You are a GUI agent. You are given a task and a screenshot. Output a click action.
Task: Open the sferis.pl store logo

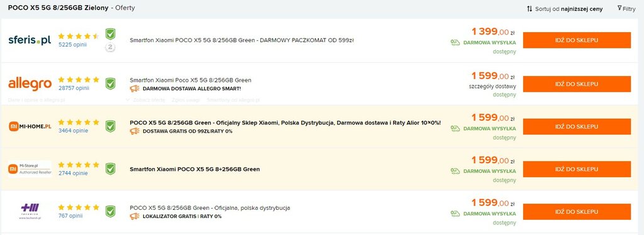pyautogui.click(x=30, y=40)
